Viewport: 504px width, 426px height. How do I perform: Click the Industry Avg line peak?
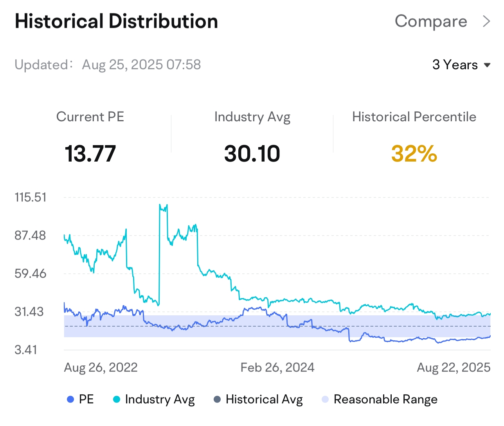click(x=160, y=205)
